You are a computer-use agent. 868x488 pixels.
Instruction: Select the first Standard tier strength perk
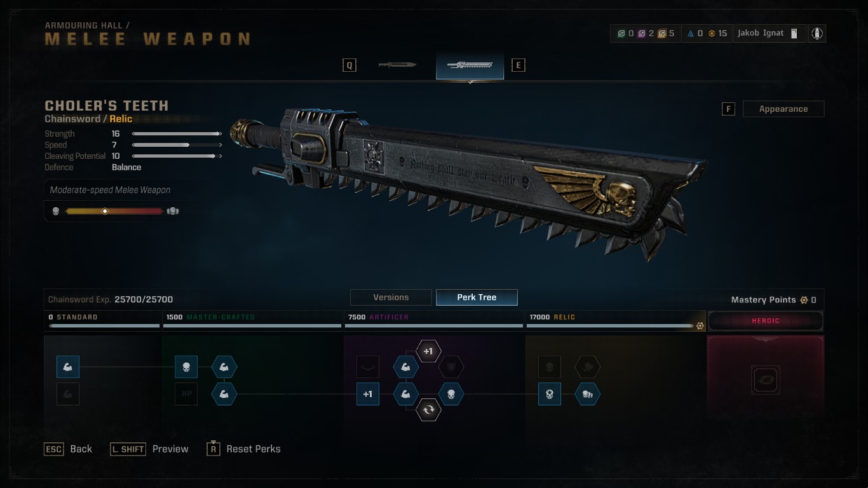coord(68,367)
